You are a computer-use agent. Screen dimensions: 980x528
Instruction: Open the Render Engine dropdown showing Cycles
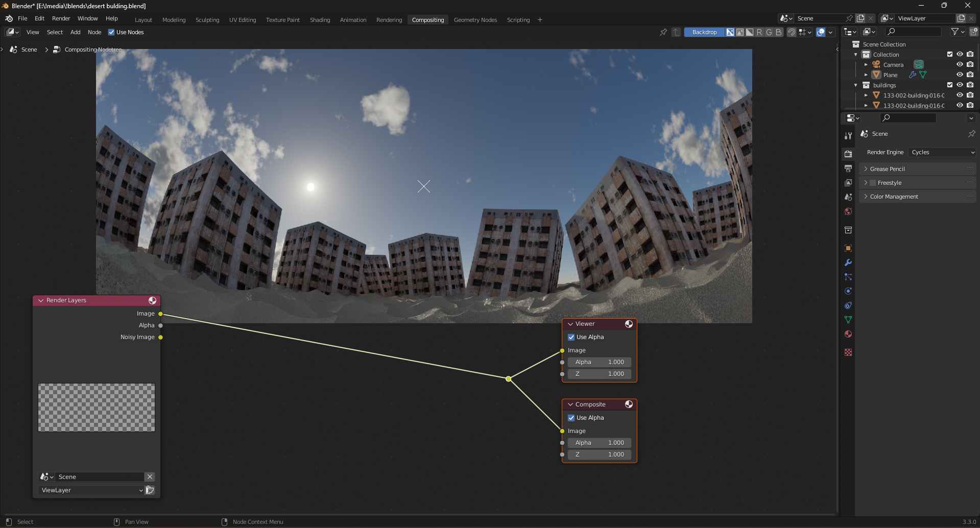pyautogui.click(x=941, y=152)
